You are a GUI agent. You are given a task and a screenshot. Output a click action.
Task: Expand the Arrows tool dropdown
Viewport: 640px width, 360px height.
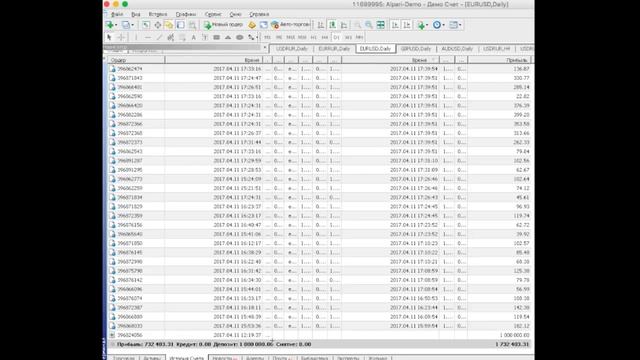tap(257, 38)
